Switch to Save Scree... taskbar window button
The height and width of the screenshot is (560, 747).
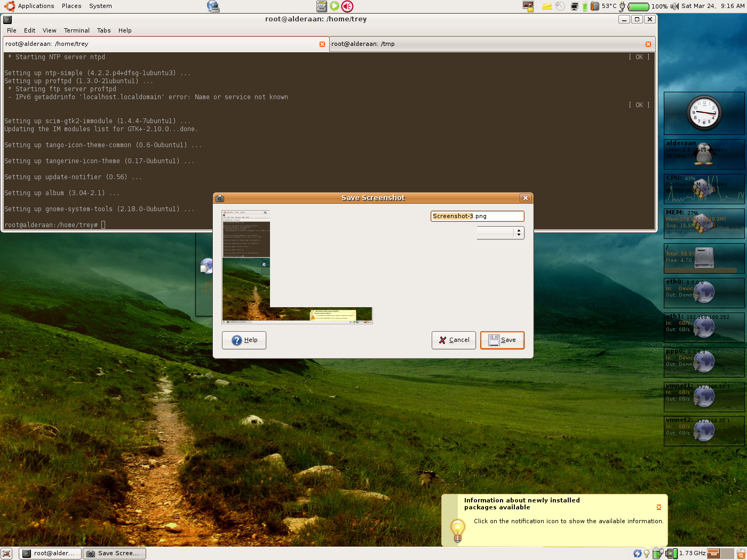click(115, 554)
